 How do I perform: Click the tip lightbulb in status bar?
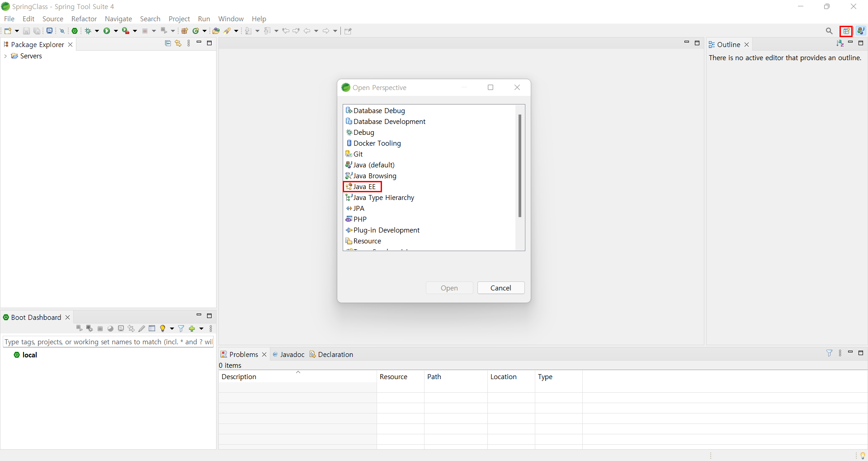tap(863, 455)
